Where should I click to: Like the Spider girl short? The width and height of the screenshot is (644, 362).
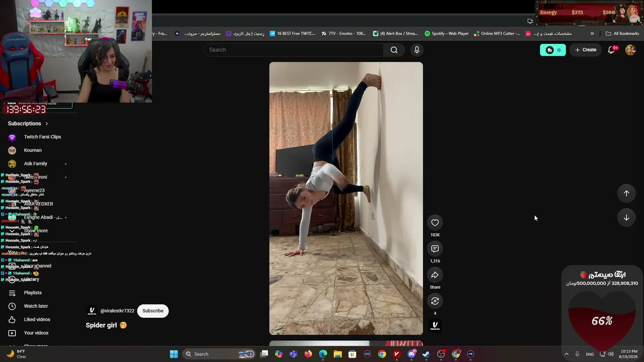(435, 223)
